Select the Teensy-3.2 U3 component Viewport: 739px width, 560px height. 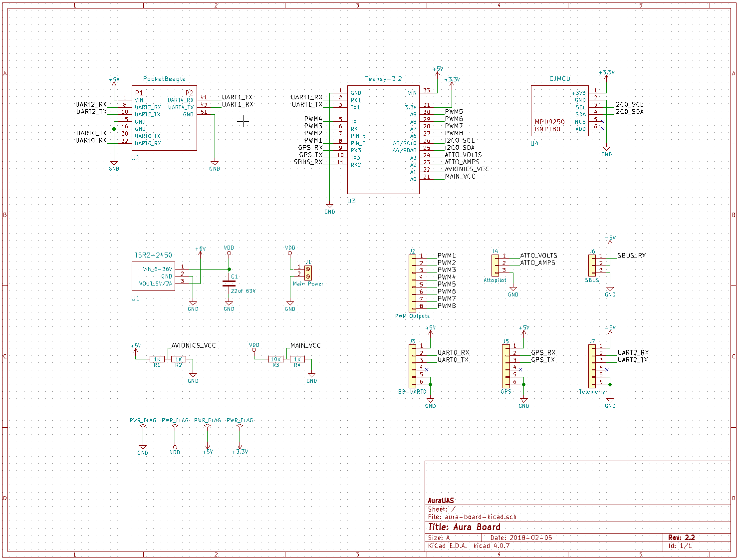383,140
